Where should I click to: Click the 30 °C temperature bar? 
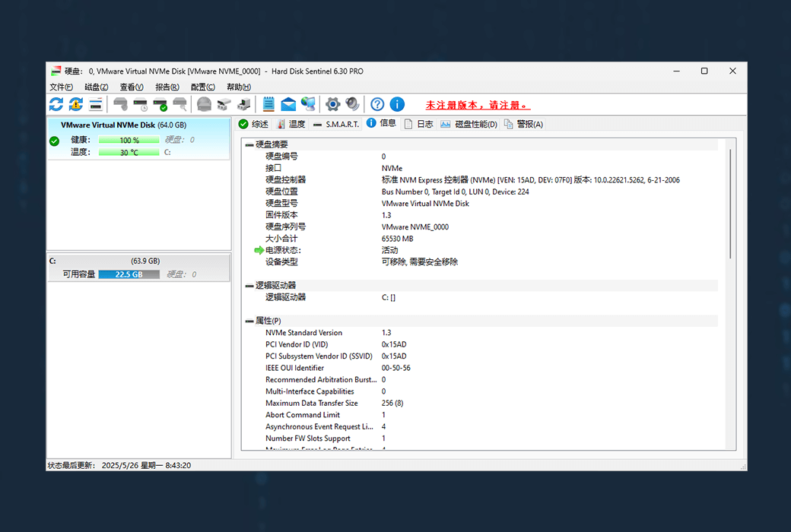tap(129, 152)
